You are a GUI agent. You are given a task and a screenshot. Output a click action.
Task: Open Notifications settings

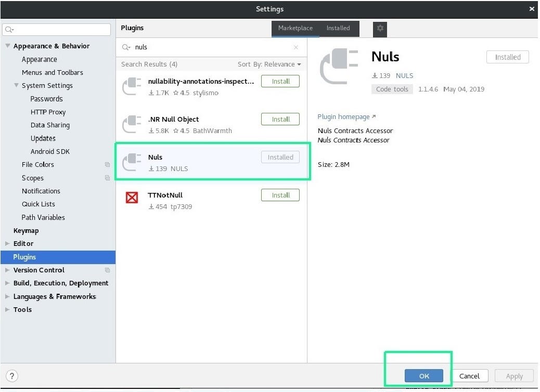(x=41, y=191)
